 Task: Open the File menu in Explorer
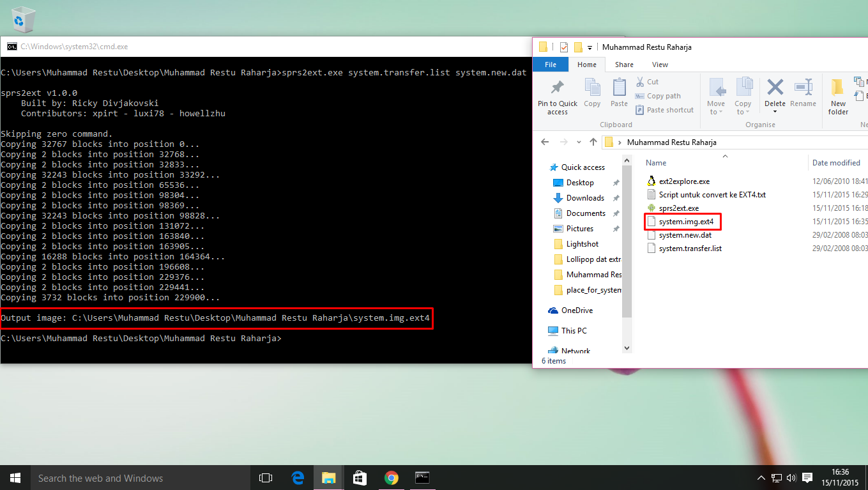pyautogui.click(x=550, y=64)
